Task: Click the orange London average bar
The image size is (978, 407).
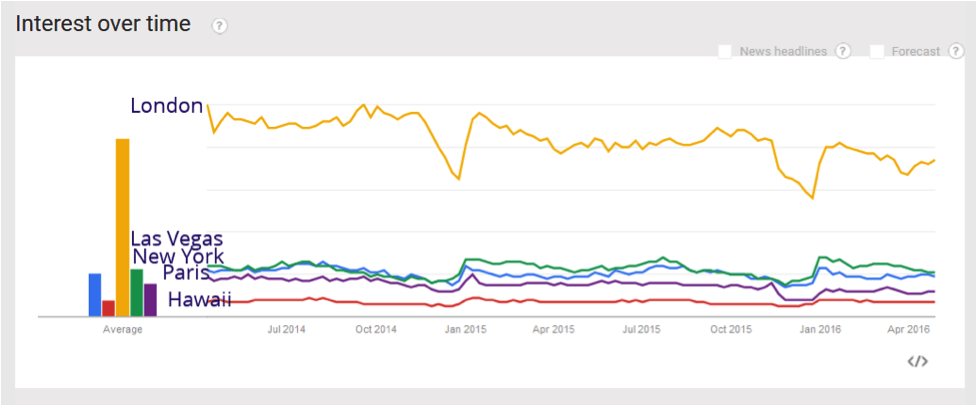Action: 122,227
